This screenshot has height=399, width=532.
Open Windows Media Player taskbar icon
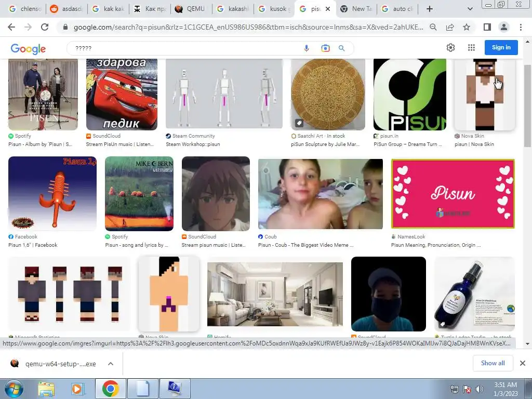point(77,389)
